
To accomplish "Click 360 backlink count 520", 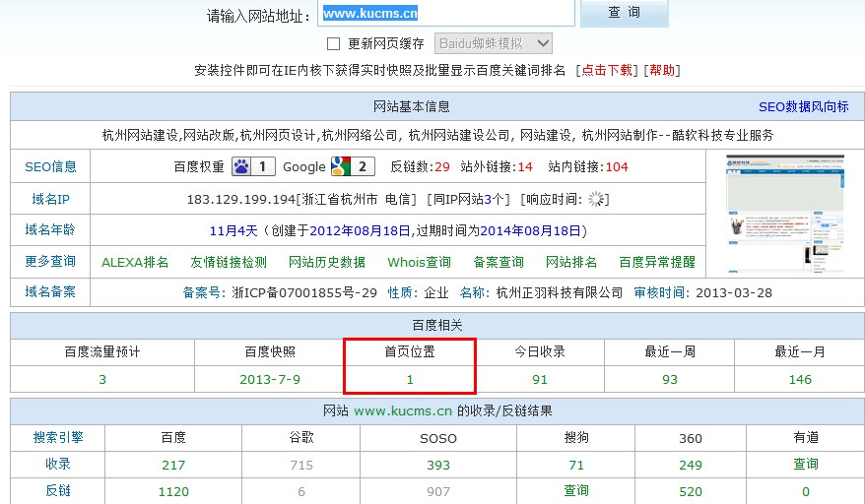I will pos(690,492).
